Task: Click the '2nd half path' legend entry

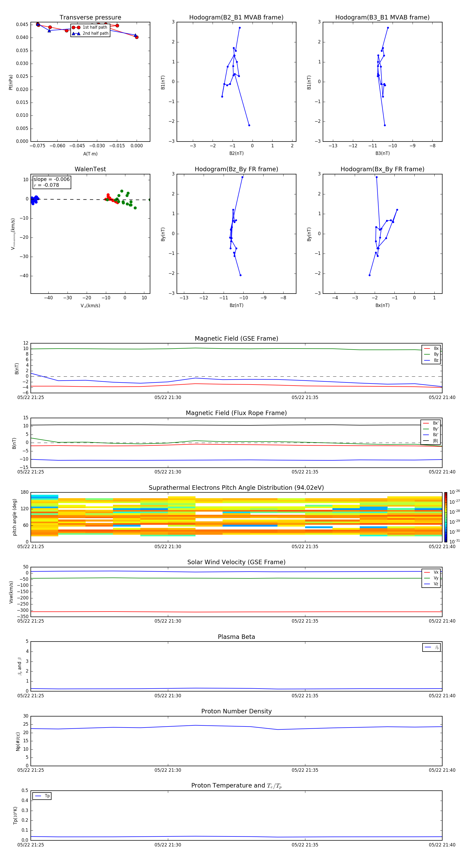Action: pyautogui.click(x=90, y=33)
